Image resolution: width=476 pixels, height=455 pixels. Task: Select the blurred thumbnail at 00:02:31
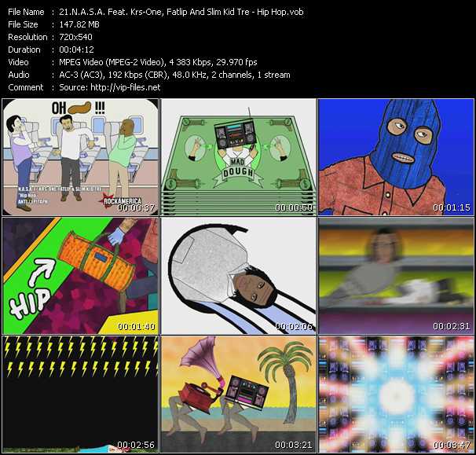tap(396, 276)
